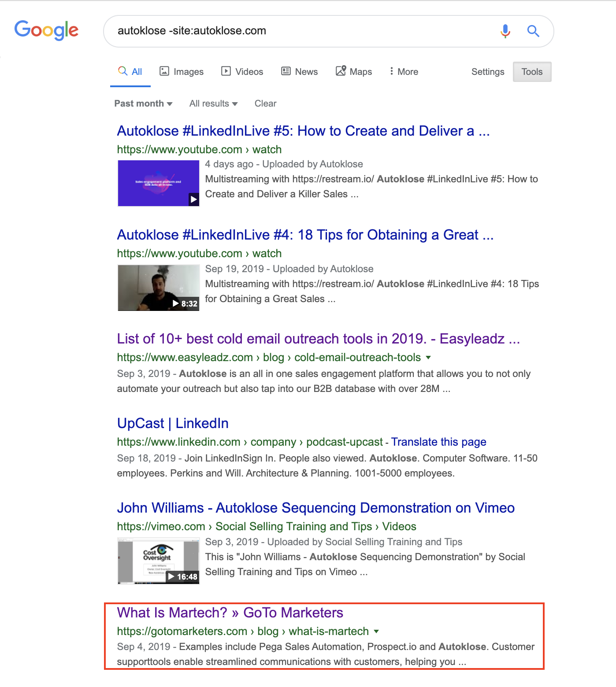Open the Maps tab
The width and height of the screenshot is (616, 687).
click(x=354, y=72)
